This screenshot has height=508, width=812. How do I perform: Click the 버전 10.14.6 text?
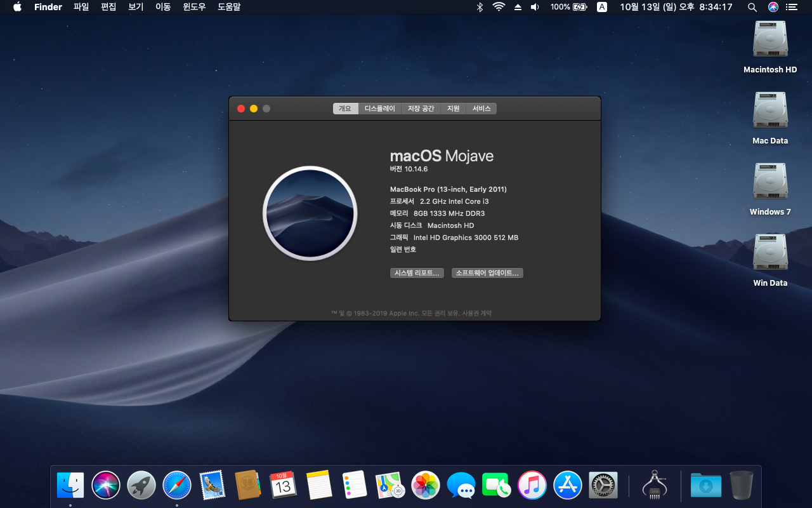(x=409, y=169)
